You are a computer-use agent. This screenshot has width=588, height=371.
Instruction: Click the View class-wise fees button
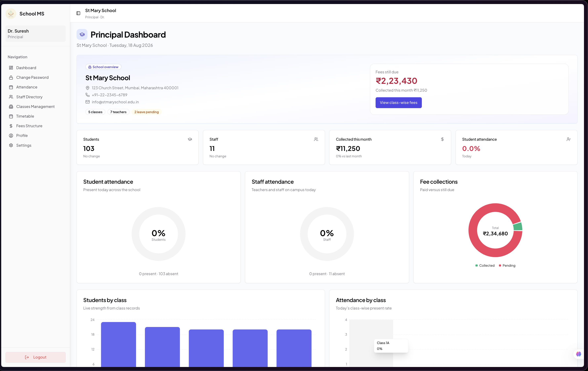click(398, 102)
